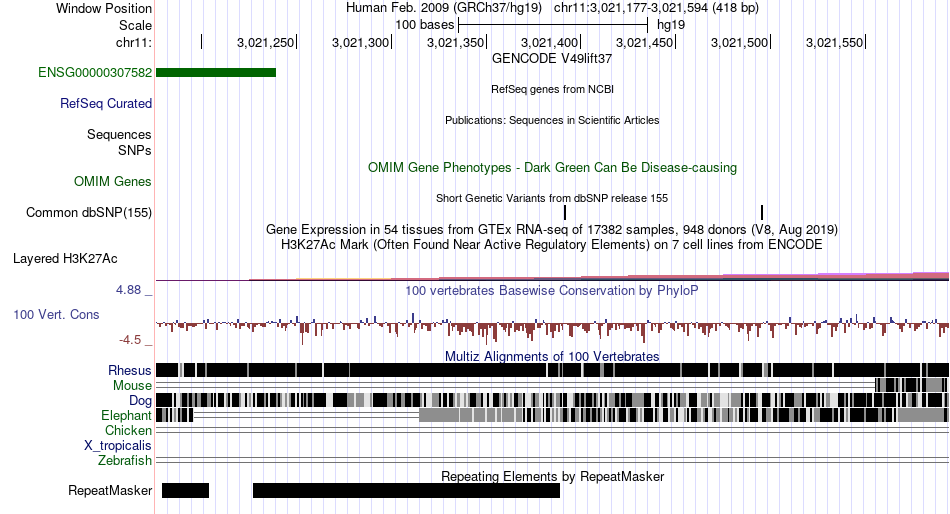Click the Dog alignment row label
The height and width of the screenshot is (514, 950).
pos(140,401)
